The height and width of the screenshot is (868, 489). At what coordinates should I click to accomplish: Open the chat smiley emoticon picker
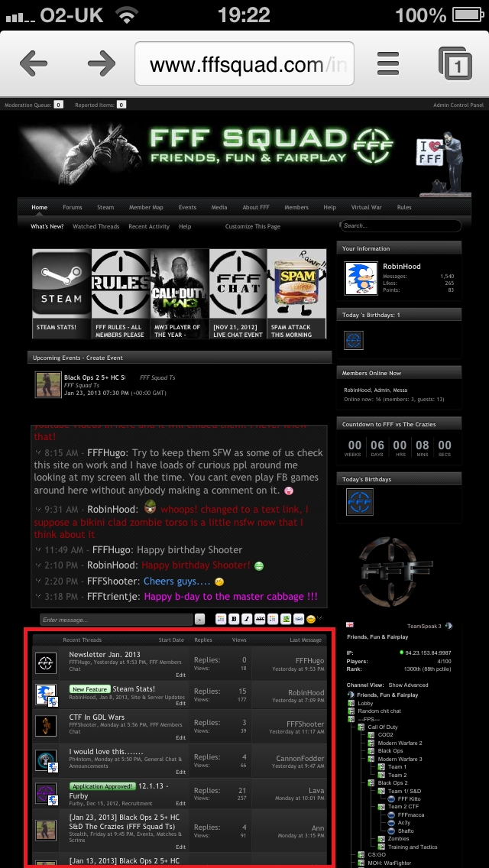(x=311, y=619)
